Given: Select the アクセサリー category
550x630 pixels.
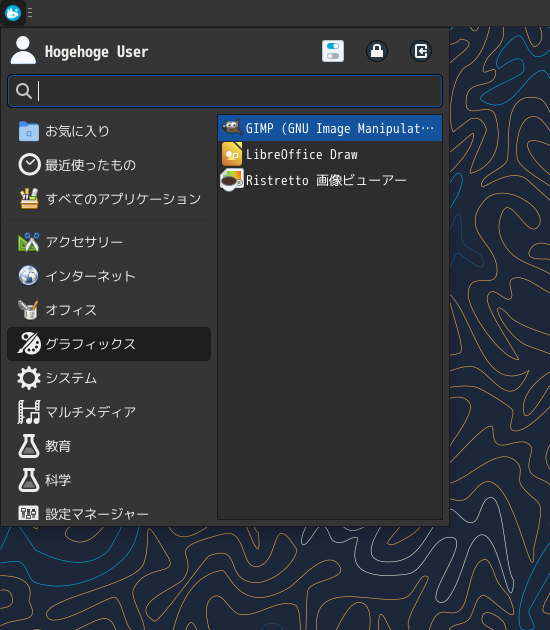Looking at the screenshot, I should coord(109,242).
